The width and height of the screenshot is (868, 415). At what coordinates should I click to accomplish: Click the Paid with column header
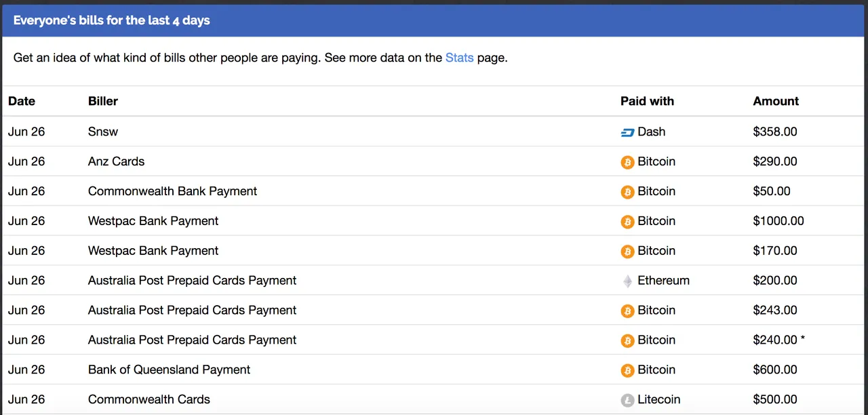click(647, 101)
